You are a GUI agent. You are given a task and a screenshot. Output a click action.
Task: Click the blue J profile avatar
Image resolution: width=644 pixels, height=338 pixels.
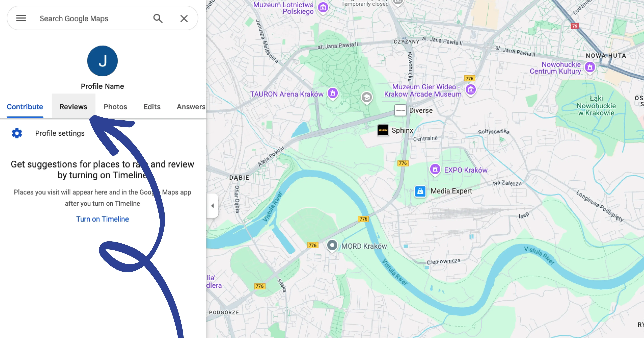point(103,61)
